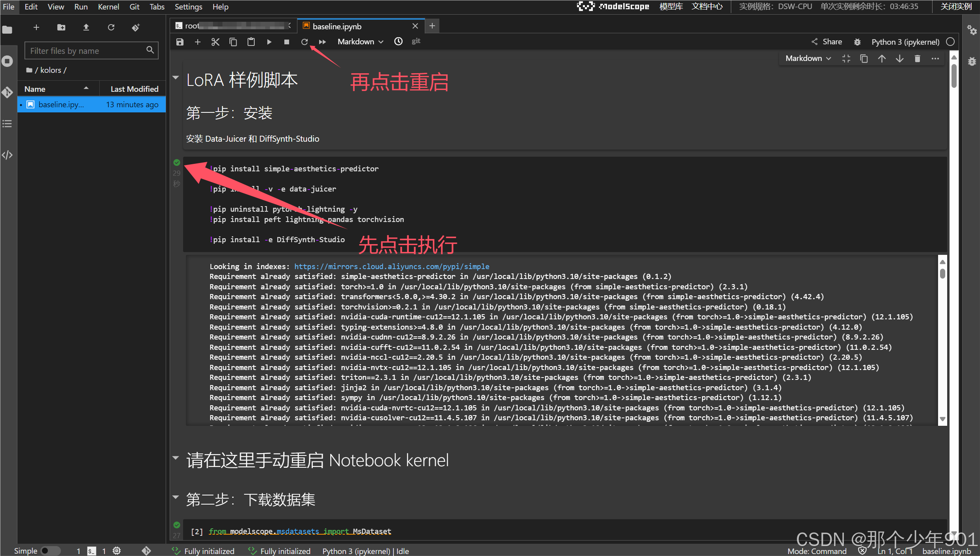The height and width of the screenshot is (556, 980).
Task: Select baseline.ipynb in the file list
Action: 91,104
